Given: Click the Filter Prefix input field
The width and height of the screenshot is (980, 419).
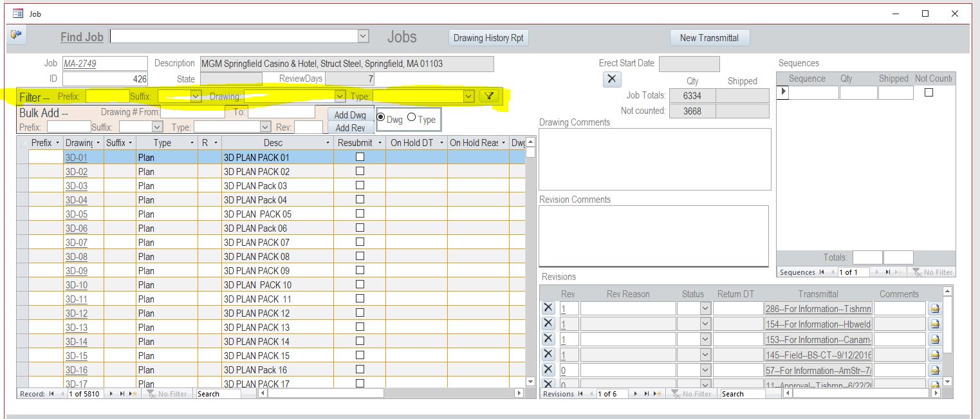Looking at the screenshot, I should tap(107, 97).
